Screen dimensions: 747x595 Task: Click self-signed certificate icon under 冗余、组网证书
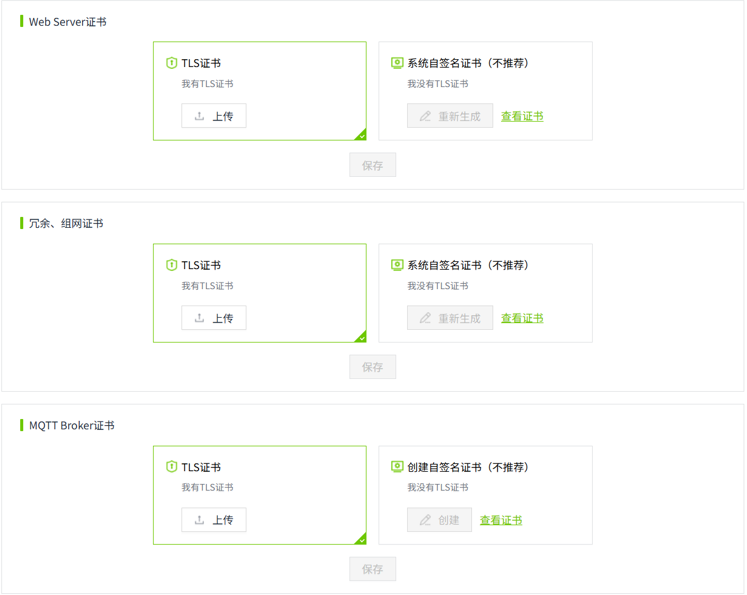[x=397, y=265]
